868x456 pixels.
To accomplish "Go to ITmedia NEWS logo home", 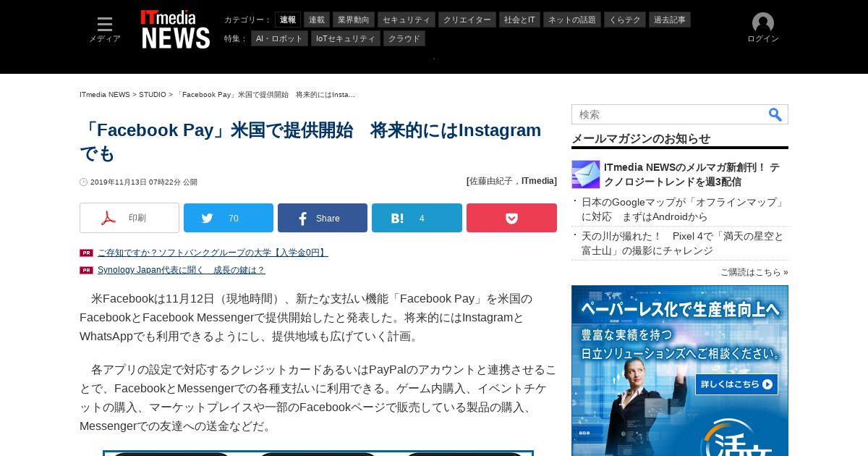I will pos(176,30).
